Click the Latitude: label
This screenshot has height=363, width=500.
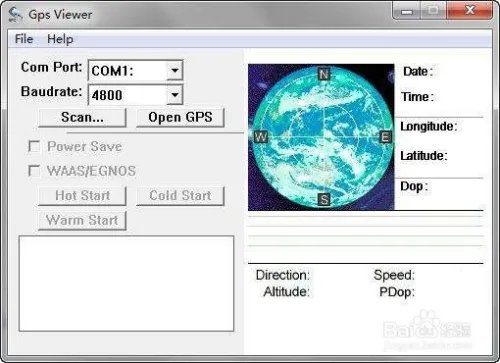click(x=424, y=156)
